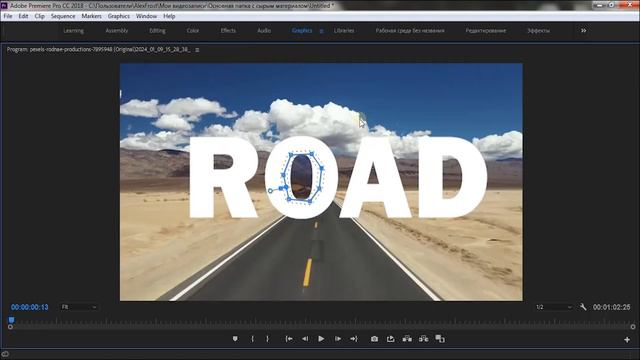Click the Lift button in transport controls

pos(407,339)
